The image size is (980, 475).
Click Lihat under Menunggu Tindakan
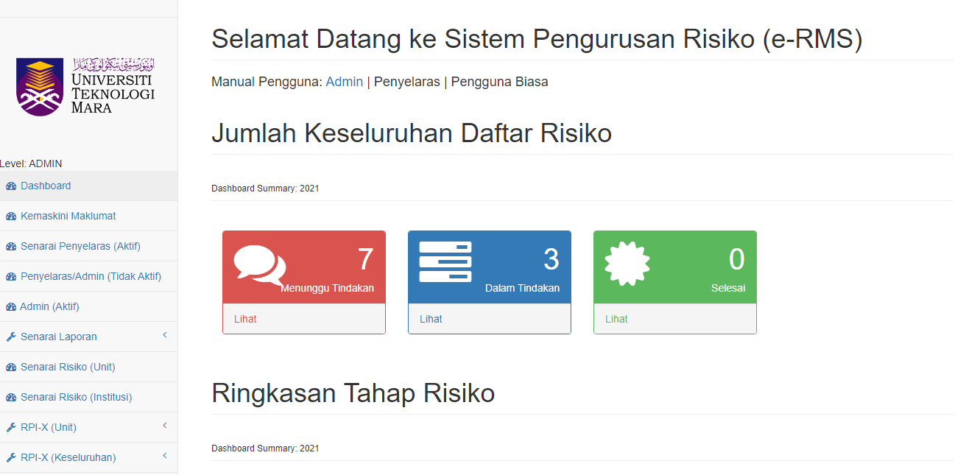pyautogui.click(x=245, y=319)
